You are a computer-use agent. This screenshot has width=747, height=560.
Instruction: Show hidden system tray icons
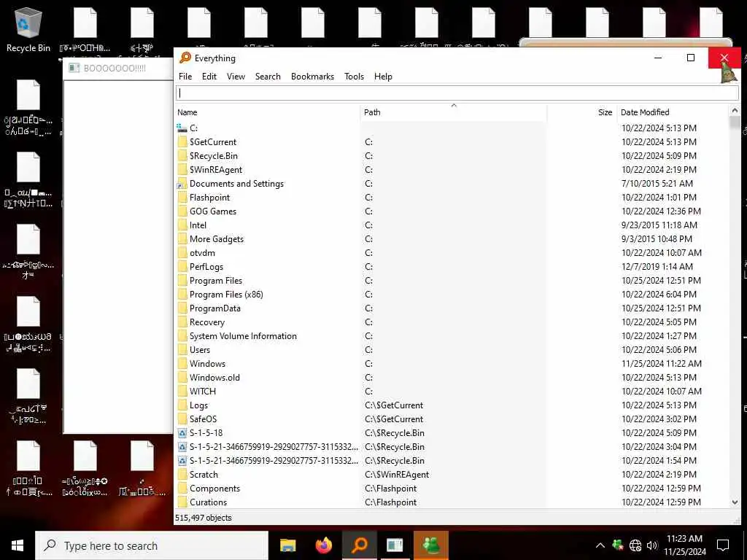click(x=600, y=545)
